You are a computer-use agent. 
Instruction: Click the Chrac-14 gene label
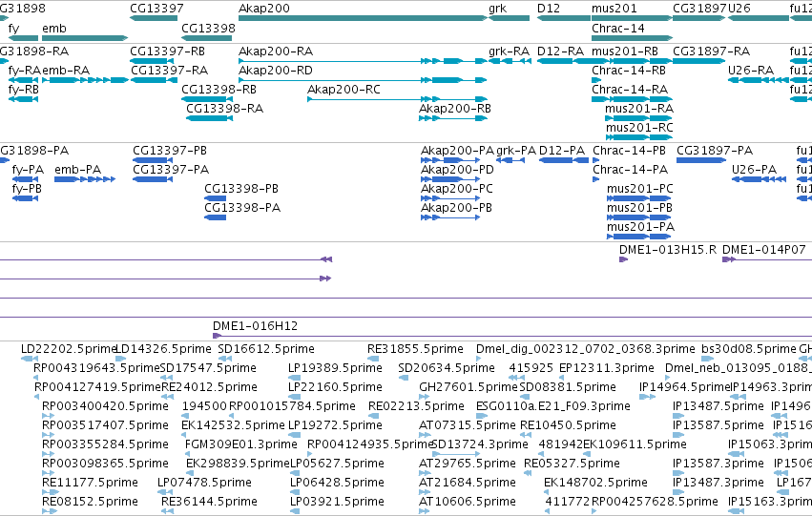click(617, 28)
